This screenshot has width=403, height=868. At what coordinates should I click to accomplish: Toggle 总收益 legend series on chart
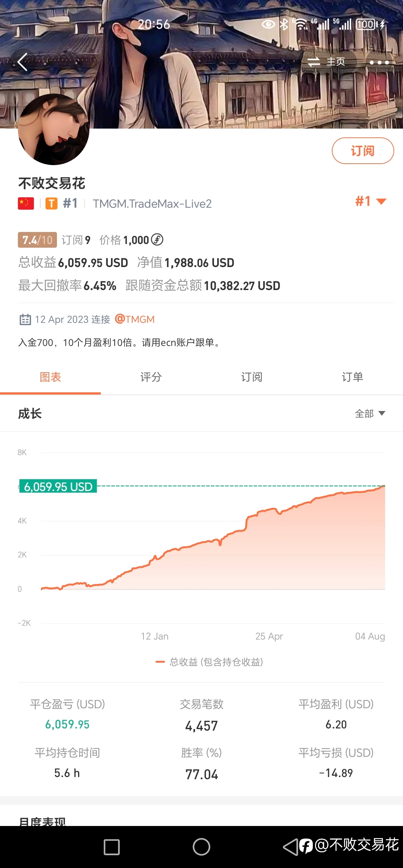[209, 662]
